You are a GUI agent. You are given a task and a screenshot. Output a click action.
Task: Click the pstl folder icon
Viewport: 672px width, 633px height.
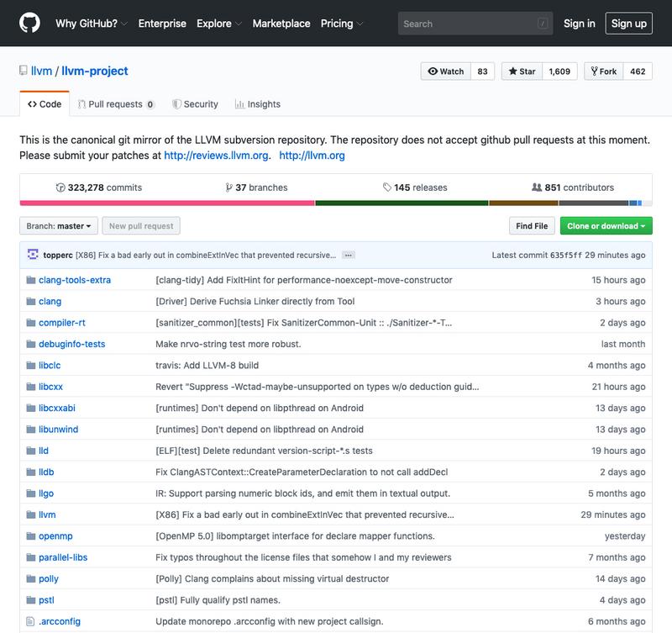(x=31, y=600)
